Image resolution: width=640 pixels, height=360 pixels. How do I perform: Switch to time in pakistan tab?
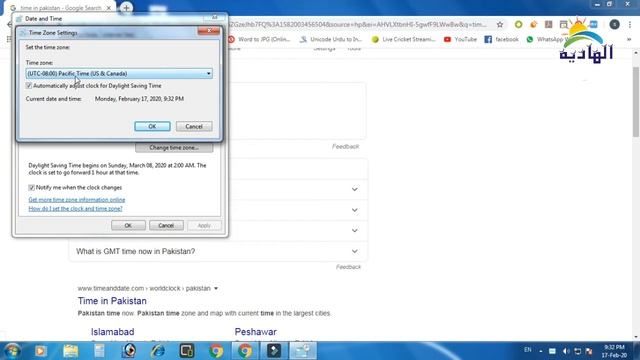click(x=60, y=8)
